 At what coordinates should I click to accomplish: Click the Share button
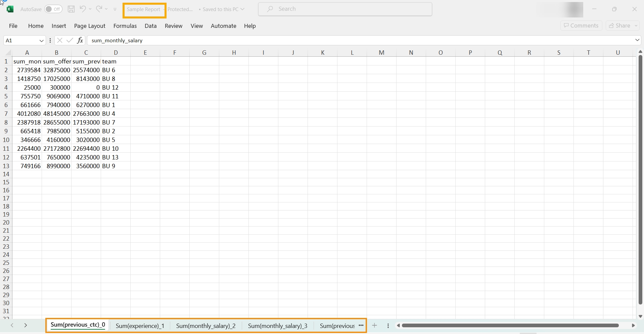[x=620, y=26]
